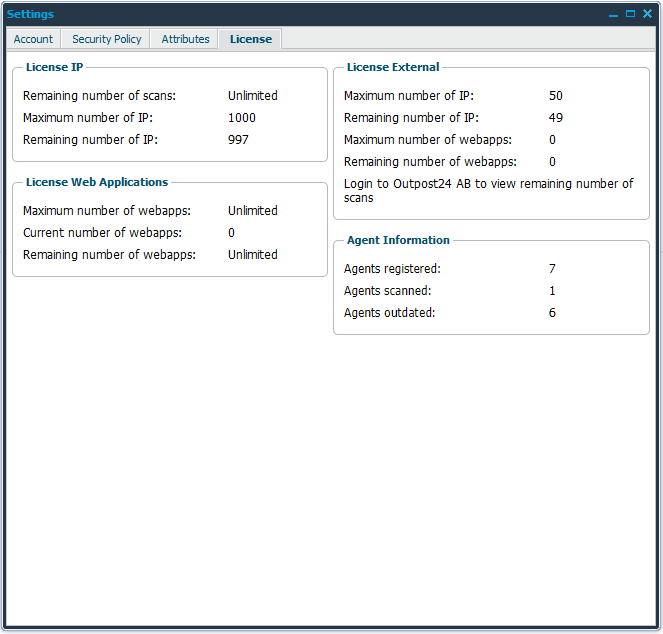Click the Current number of webapps label
The image size is (663, 634).
pos(102,233)
